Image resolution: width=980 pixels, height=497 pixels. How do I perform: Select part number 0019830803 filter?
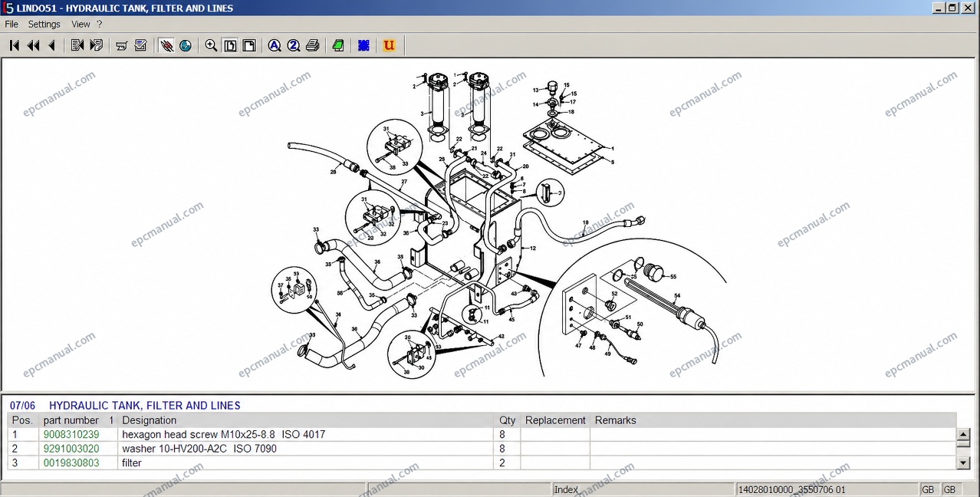pyautogui.click(x=71, y=463)
